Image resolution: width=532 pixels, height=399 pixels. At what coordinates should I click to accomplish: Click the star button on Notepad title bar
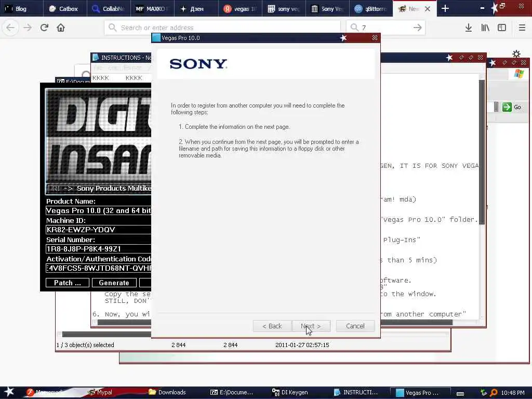coord(449,57)
